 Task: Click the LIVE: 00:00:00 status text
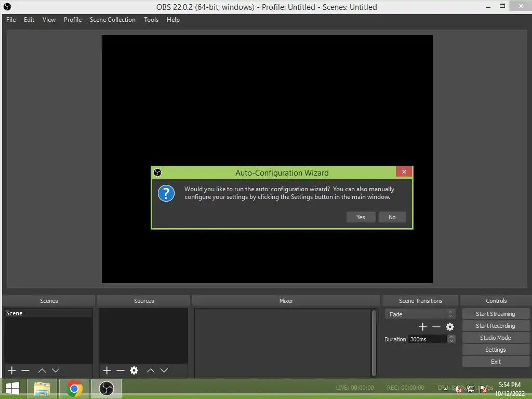(354, 388)
